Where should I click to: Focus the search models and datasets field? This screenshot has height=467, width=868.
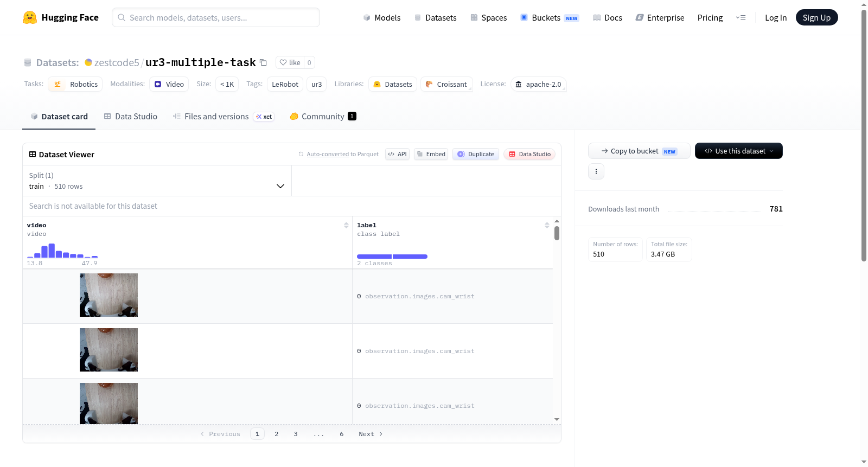pyautogui.click(x=216, y=17)
